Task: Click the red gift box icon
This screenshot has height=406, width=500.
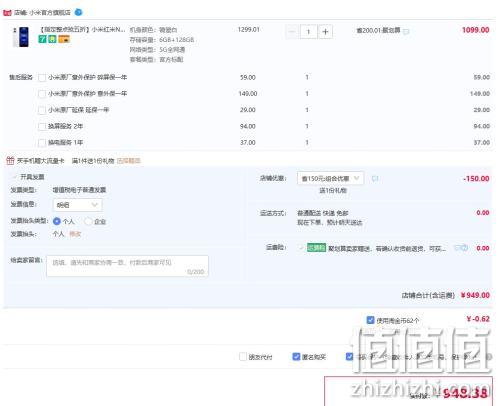Action: click(x=10, y=161)
